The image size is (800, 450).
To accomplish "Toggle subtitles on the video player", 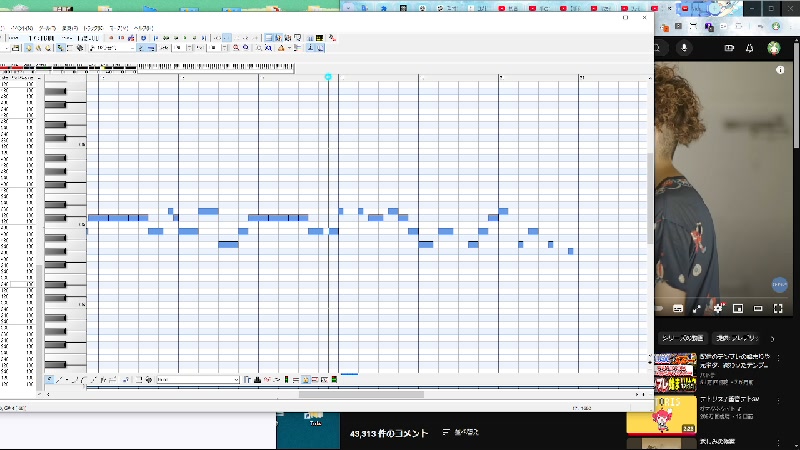I will [x=678, y=308].
